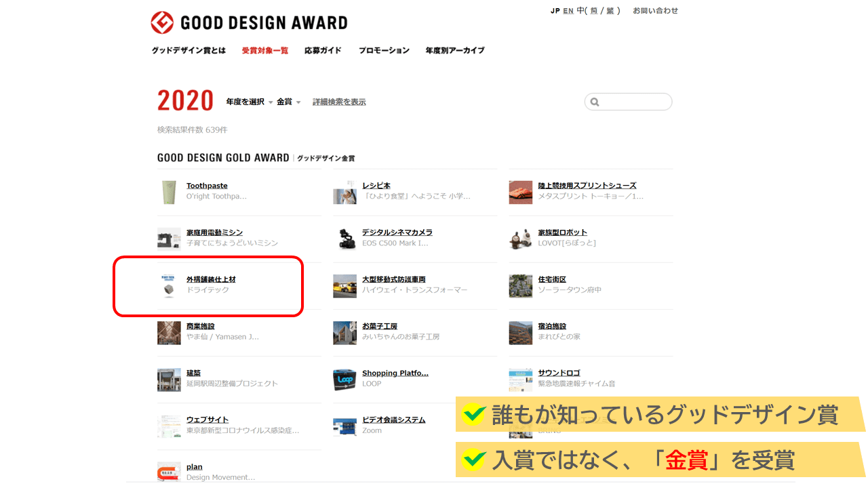This screenshot has height=488, width=868.
Task: Click 検索結果件数 639件 text
Action: point(193,129)
